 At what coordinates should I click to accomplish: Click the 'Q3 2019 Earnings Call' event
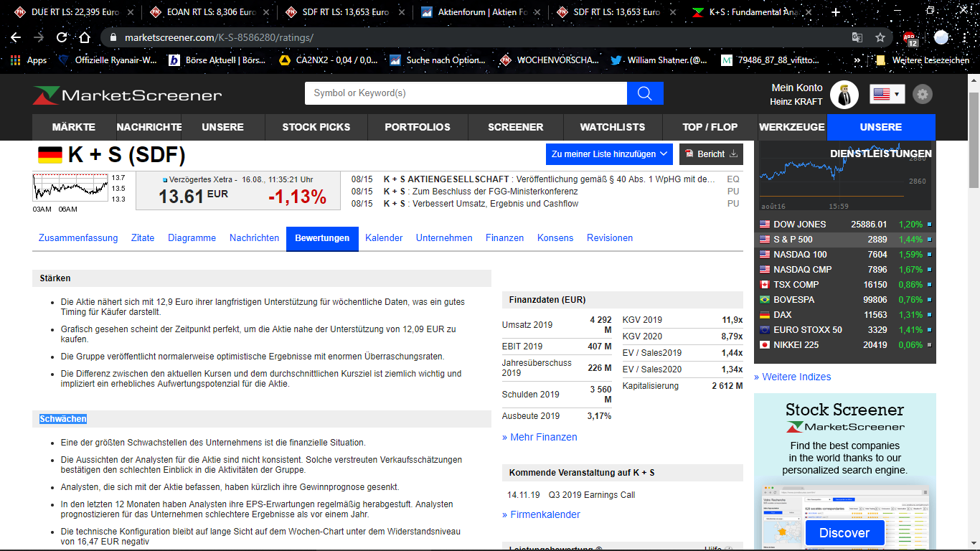coord(592,495)
